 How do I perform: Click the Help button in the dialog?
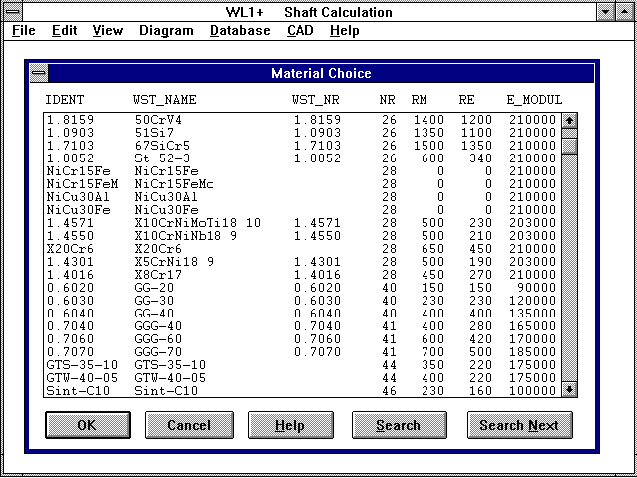click(x=290, y=425)
